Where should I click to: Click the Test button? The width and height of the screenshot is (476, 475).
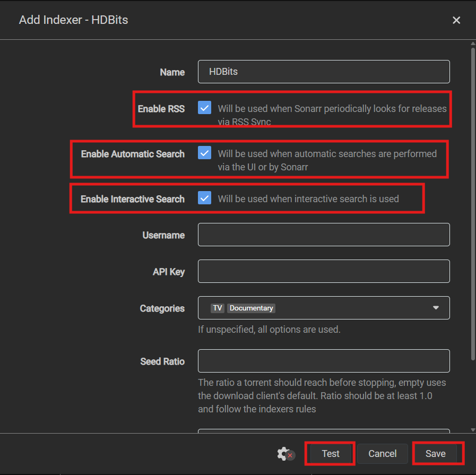pyautogui.click(x=330, y=453)
